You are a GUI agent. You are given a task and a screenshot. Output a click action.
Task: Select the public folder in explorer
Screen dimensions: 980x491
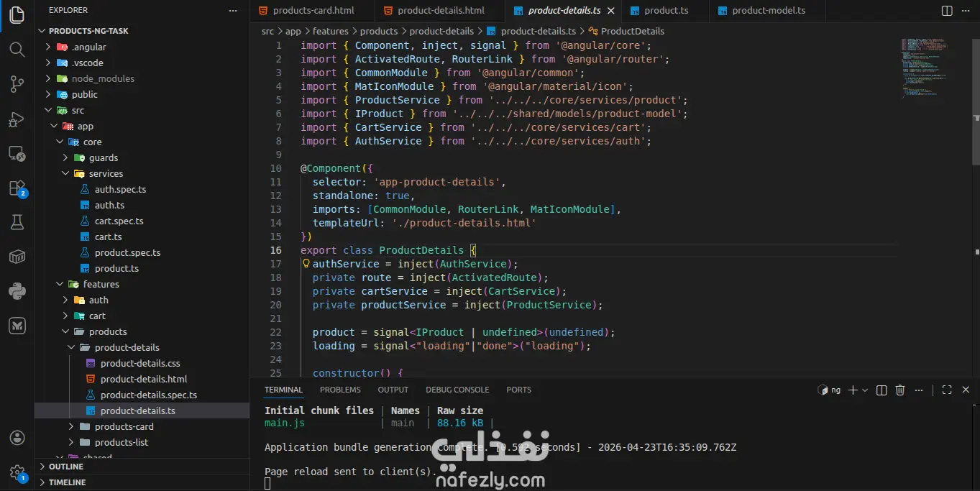(x=143, y=94)
